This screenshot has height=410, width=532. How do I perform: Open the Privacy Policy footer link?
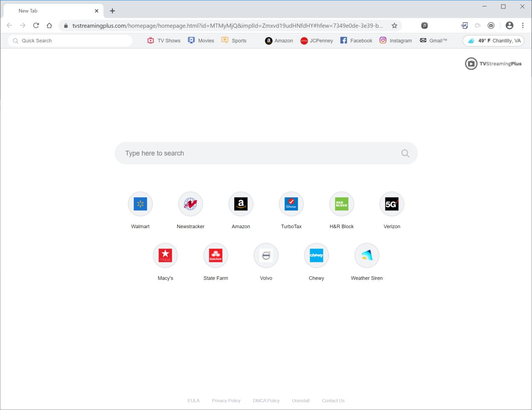pos(226,401)
